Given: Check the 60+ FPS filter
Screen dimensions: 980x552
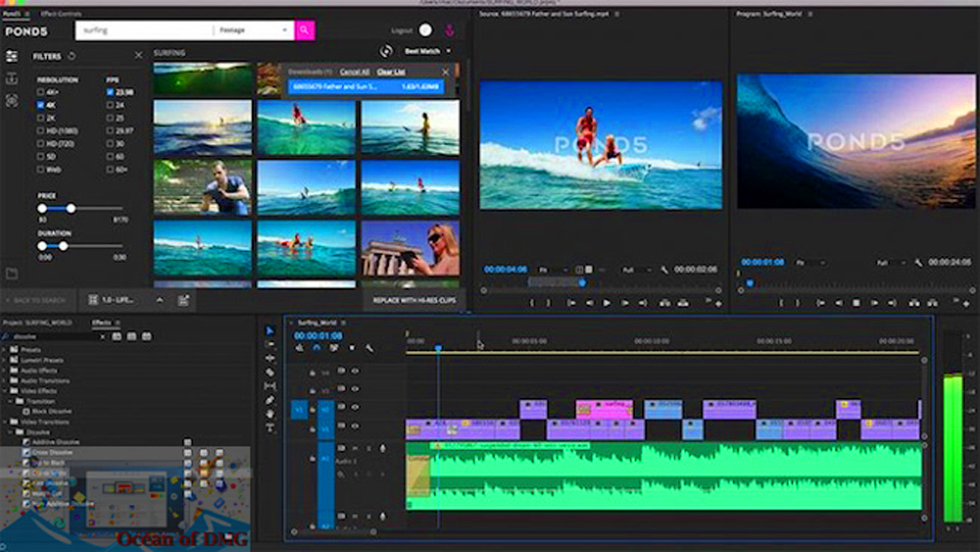Looking at the screenshot, I should coord(110,170).
